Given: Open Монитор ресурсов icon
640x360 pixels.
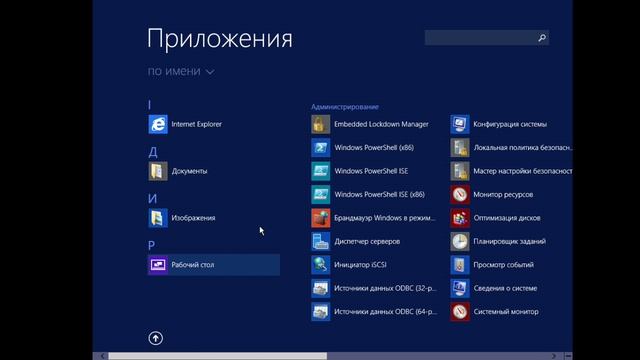Looking at the screenshot, I should click(x=460, y=195).
